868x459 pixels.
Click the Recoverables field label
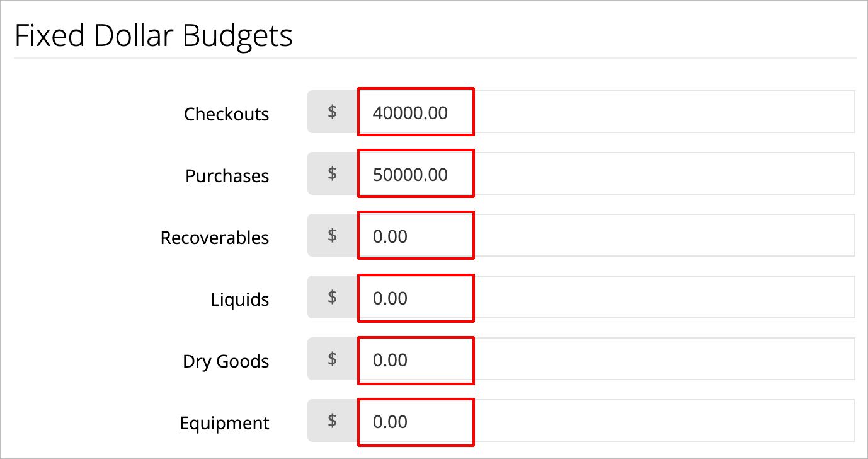pos(215,237)
